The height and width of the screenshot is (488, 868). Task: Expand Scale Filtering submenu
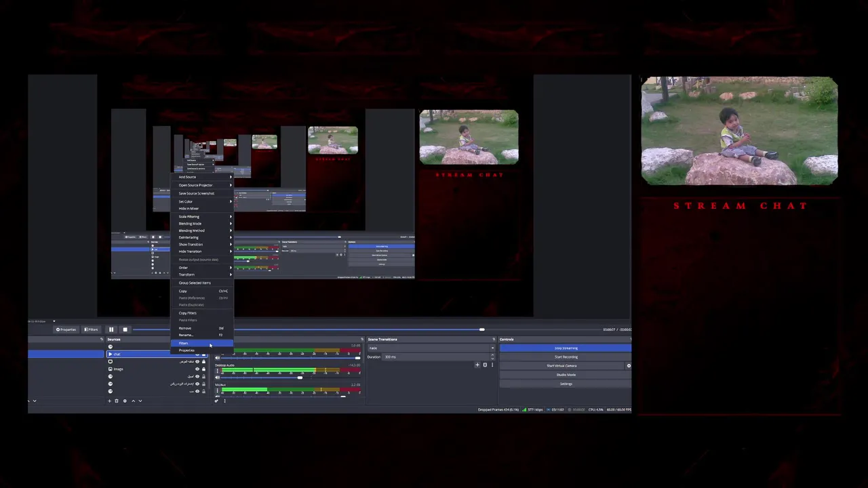202,216
